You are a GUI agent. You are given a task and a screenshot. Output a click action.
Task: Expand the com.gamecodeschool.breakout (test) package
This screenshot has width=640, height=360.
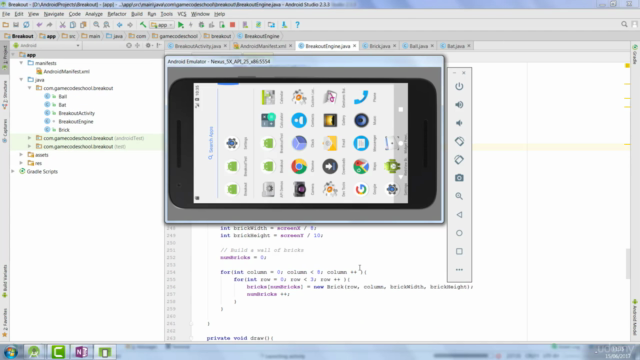[29, 146]
